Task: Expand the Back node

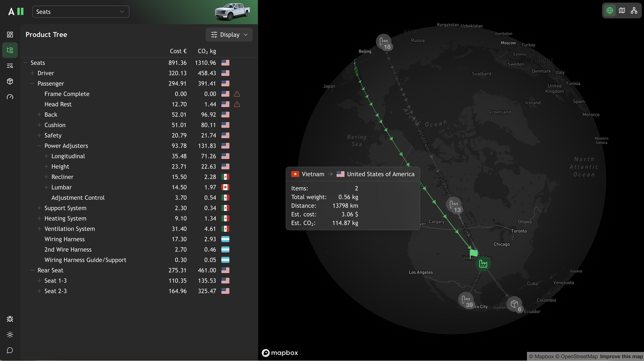Action: 40,115
